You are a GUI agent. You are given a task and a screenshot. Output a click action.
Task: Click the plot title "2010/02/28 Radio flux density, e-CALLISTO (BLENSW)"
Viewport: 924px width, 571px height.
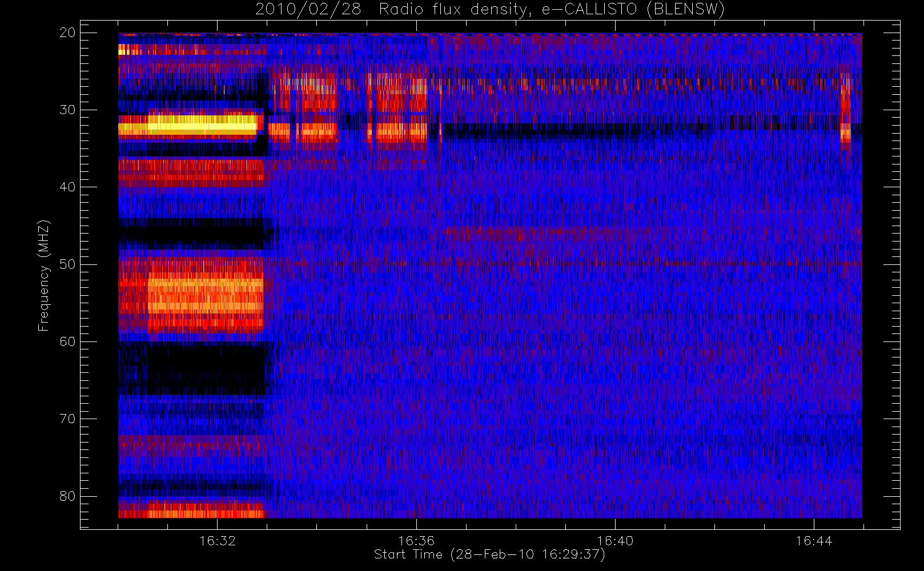coord(489,9)
